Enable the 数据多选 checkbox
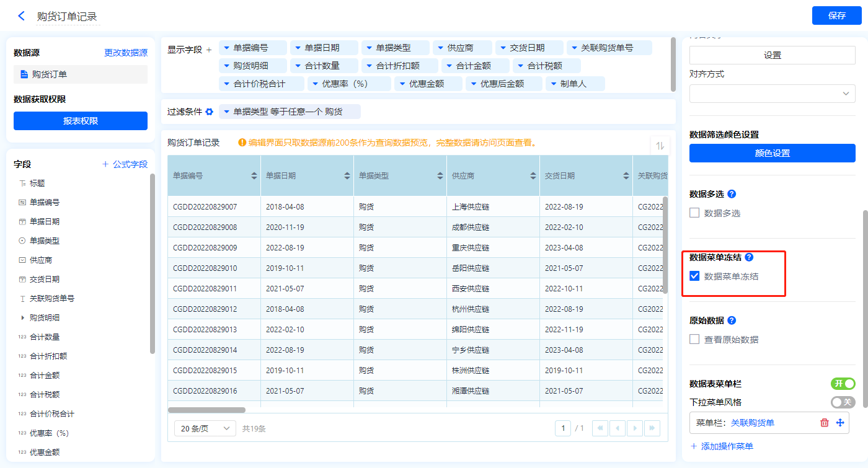Image resolution: width=868 pixels, height=468 pixels. pos(695,213)
